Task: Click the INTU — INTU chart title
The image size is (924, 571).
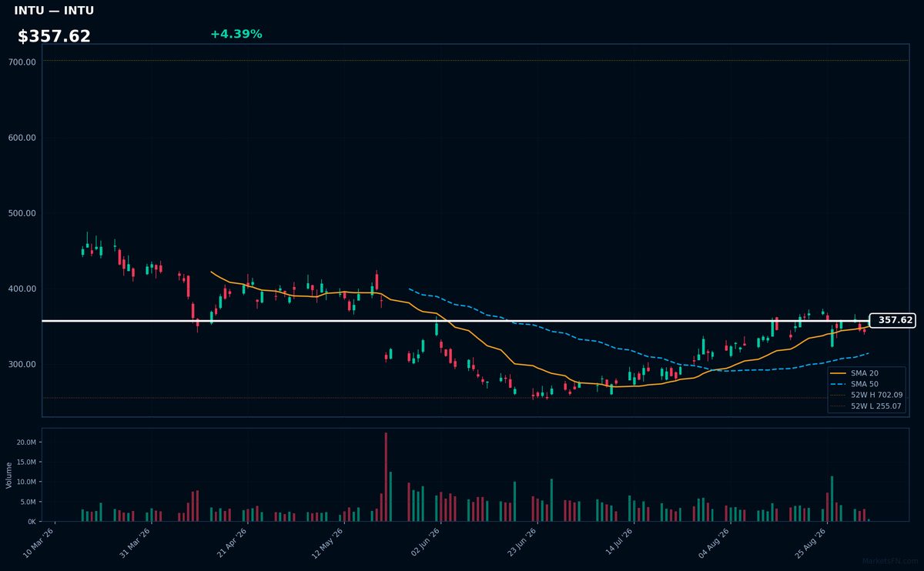Action: [54, 11]
